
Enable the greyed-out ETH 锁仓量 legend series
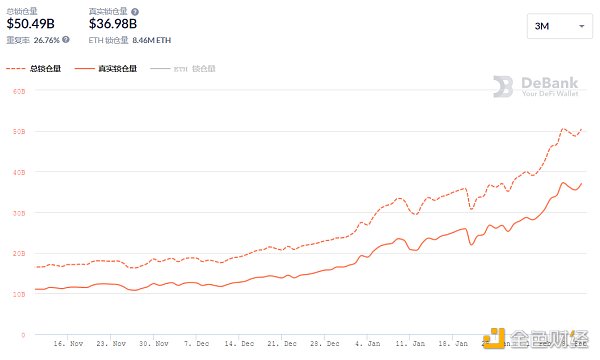pyautogui.click(x=183, y=69)
